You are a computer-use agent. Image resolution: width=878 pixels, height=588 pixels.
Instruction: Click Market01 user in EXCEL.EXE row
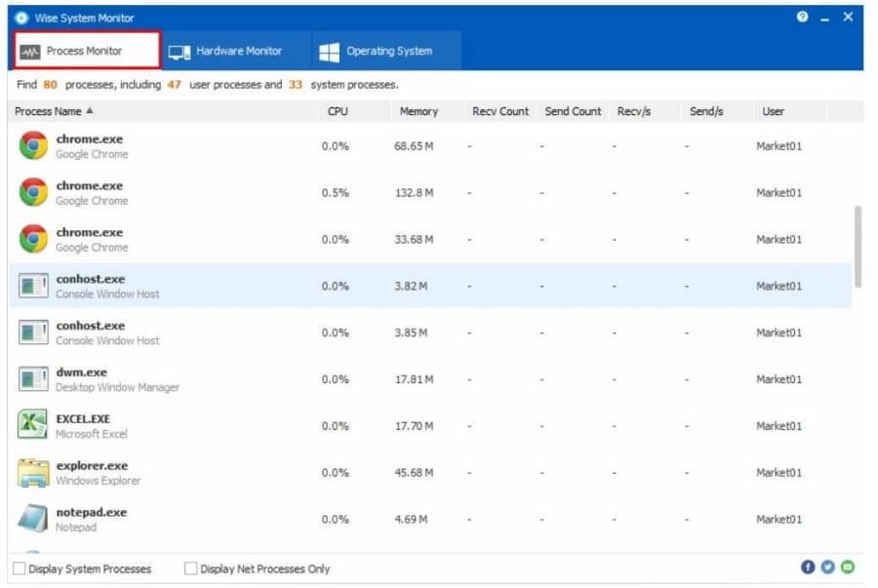point(778,426)
